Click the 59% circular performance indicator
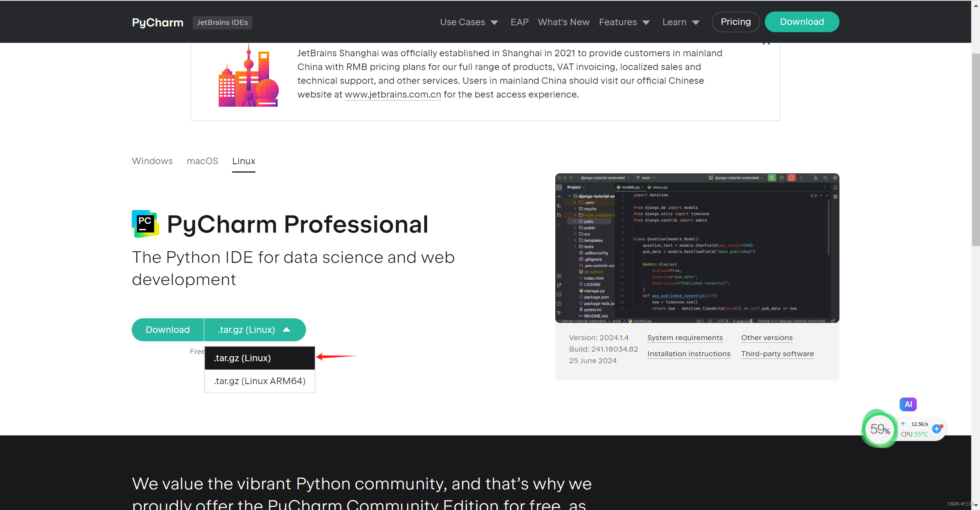The height and width of the screenshot is (510, 980). coord(879,429)
